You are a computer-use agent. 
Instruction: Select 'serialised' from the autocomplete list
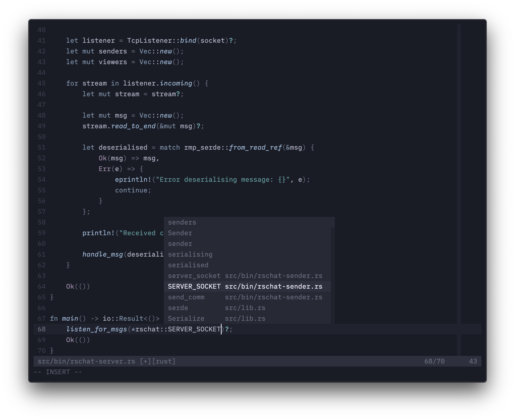188,265
